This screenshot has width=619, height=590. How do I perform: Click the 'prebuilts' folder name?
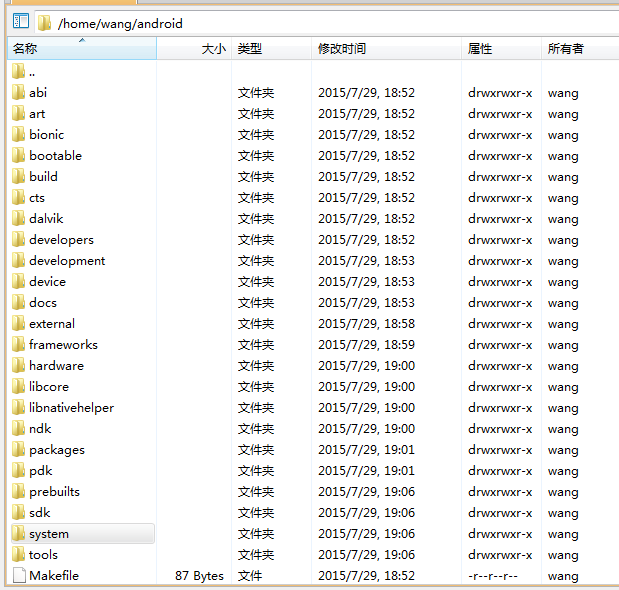(x=54, y=492)
